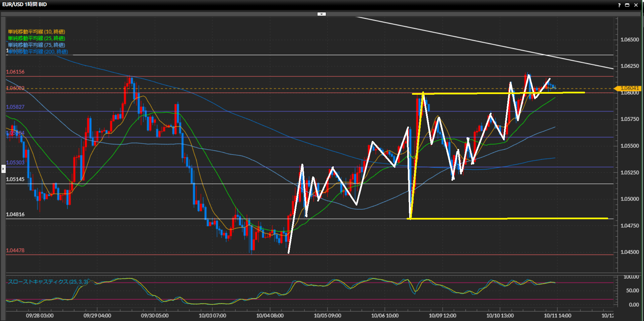Click the 10/05 09:00 time axis label
644x321 pixels.
pyautogui.click(x=327, y=316)
